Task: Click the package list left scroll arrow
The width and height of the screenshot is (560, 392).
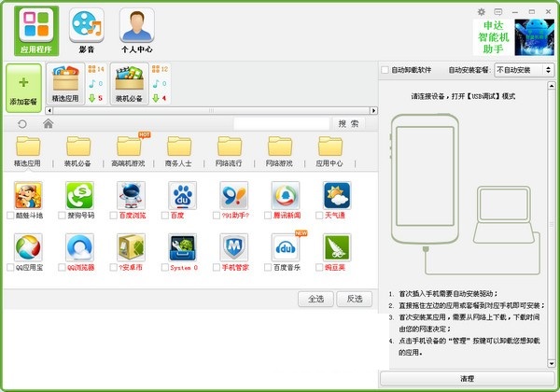Action: pyautogui.click(x=49, y=111)
